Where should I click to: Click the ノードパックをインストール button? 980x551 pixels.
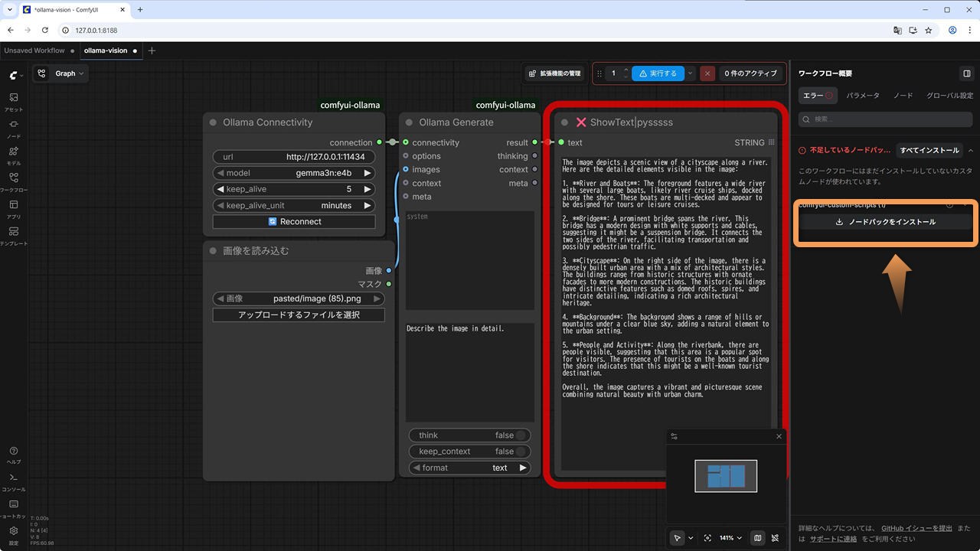885,222
